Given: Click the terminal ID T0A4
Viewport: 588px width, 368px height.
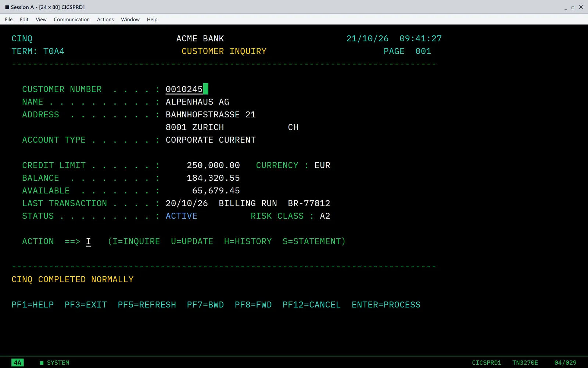Looking at the screenshot, I should tap(54, 51).
